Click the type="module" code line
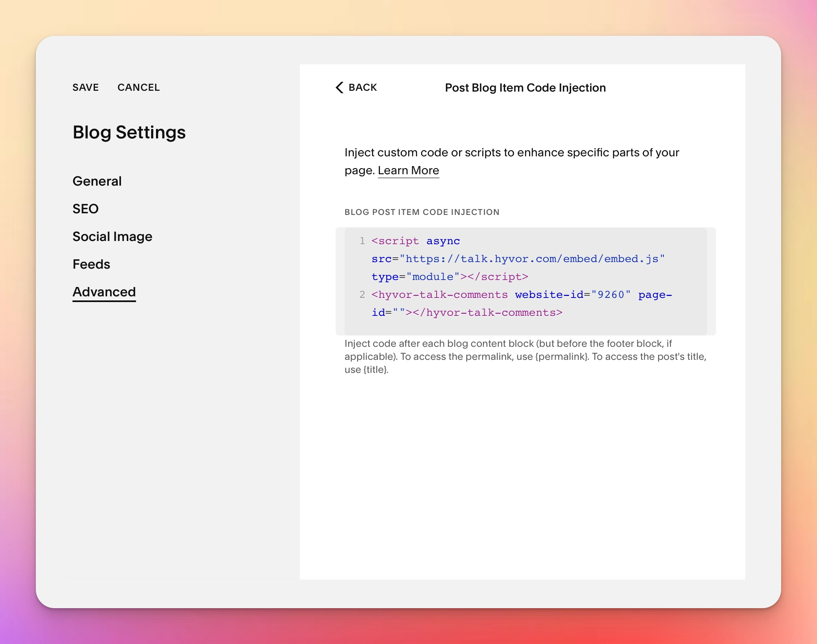This screenshot has height=644, width=817. (x=450, y=277)
